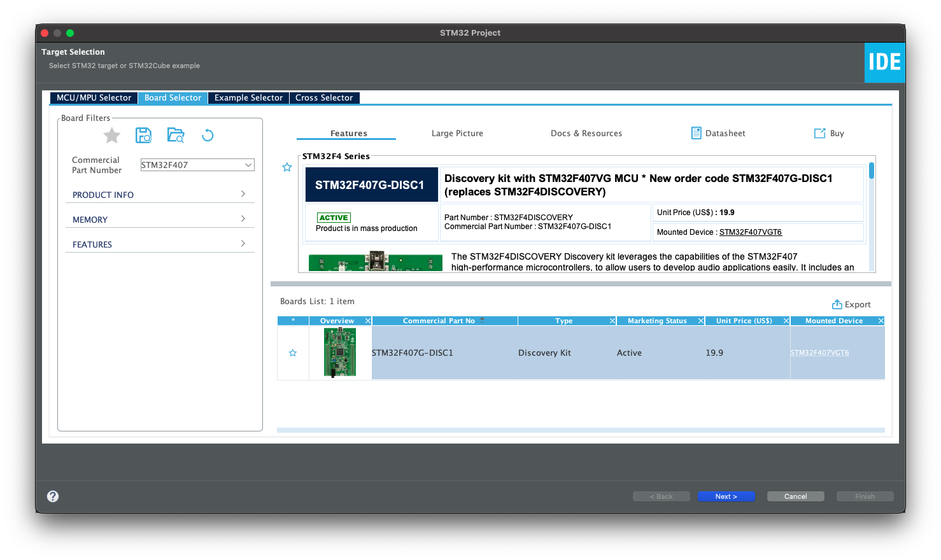941x560 pixels.
Task: Switch to the MCU/MPU Selector tab
Action: tap(93, 97)
